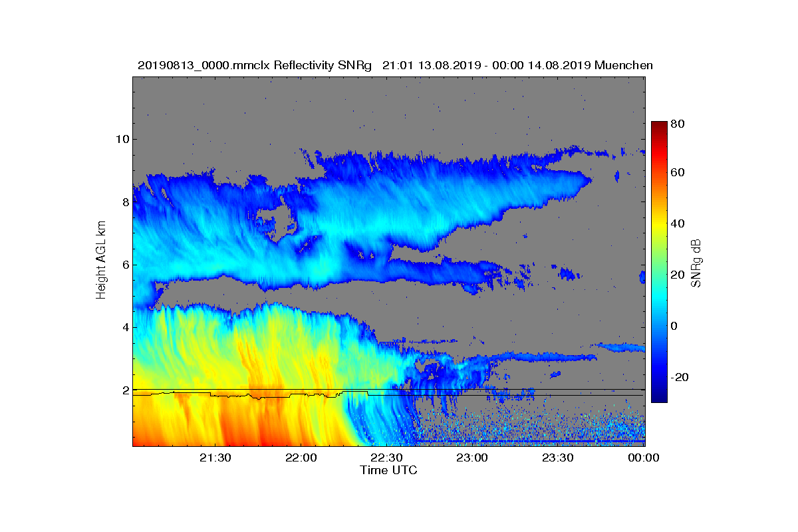Click the height tick label 10
Screen dimensions: 798x532
(x=122, y=139)
